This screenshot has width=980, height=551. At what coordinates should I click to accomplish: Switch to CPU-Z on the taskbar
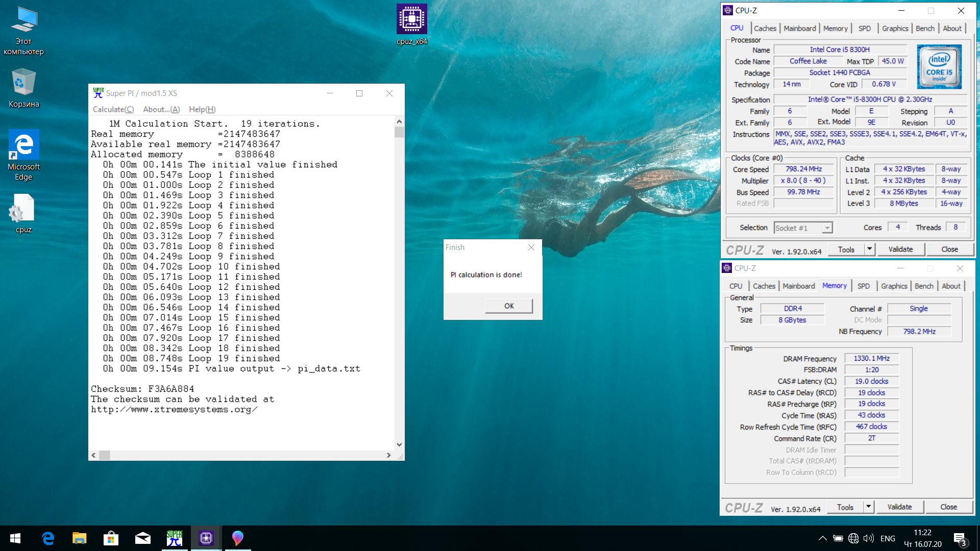[206, 538]
